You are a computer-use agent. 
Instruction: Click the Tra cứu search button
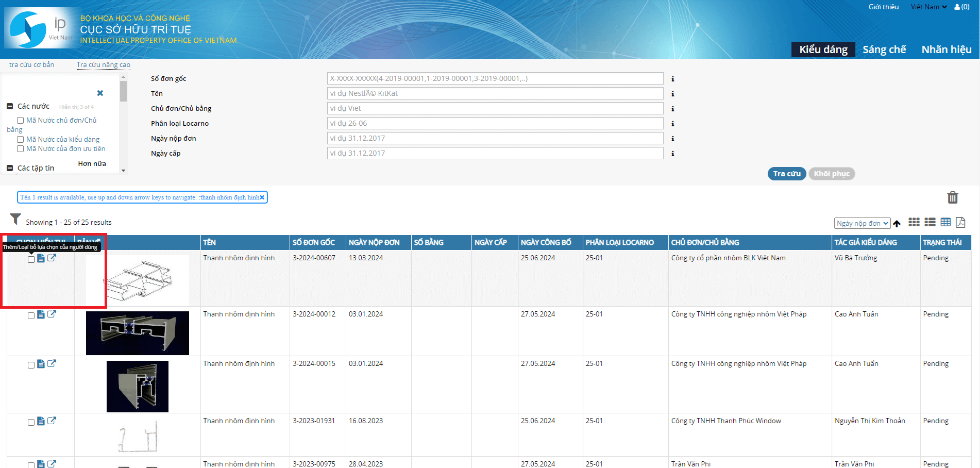pyautogui.click(x=786, y=174)
